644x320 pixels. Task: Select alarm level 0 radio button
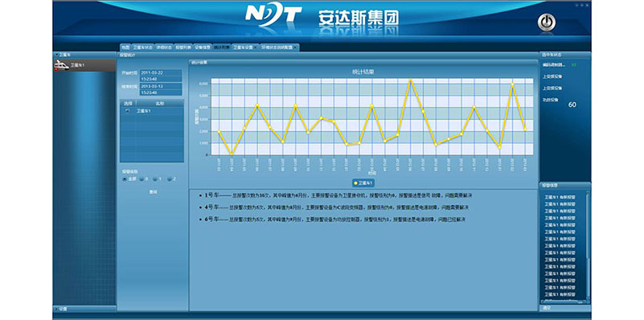tap(141, 178)
